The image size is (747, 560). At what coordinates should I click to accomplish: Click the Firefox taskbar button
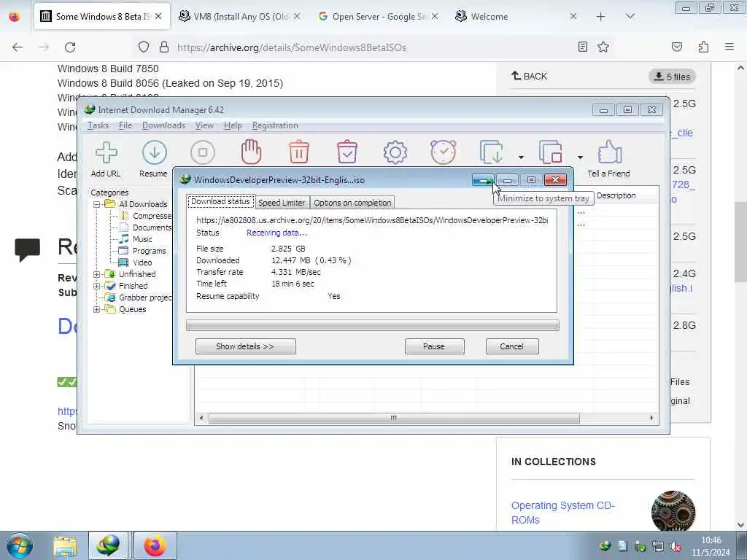click(155, 546)
